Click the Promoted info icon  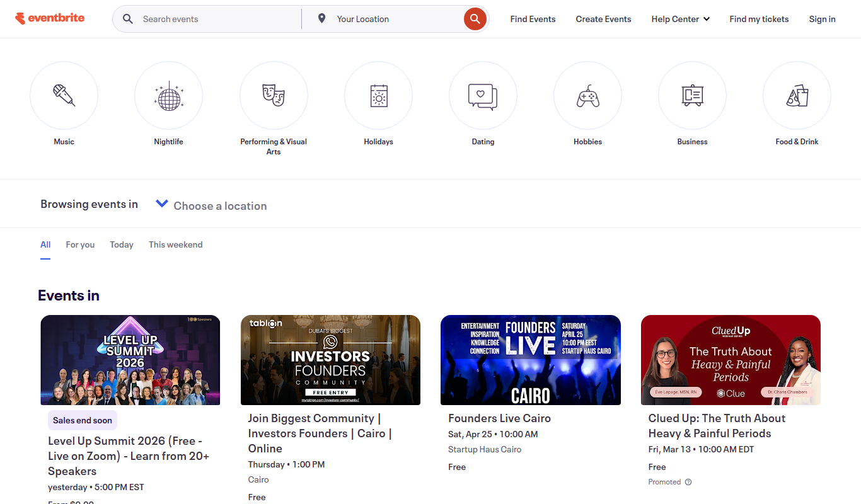click(688, 482)
